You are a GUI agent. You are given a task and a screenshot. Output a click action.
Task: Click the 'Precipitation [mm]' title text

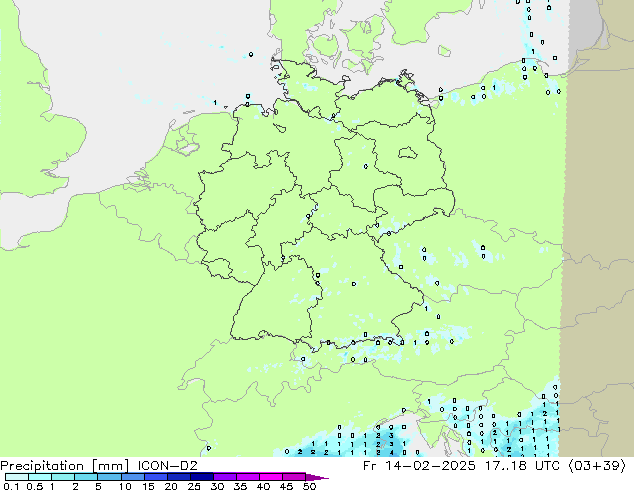(x=65, y=466)
